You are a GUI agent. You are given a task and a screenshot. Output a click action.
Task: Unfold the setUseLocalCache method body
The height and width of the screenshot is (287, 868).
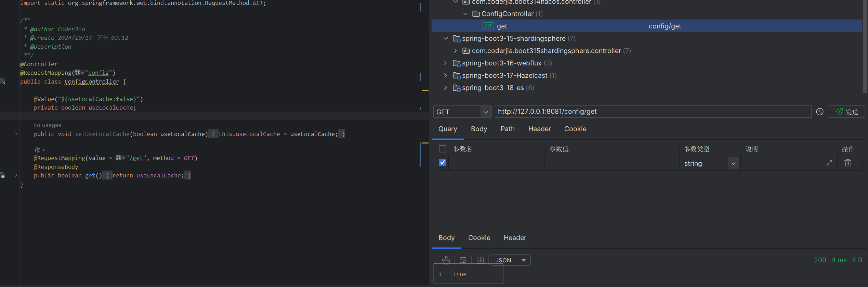pyautogui.click(x=16, y=134)
